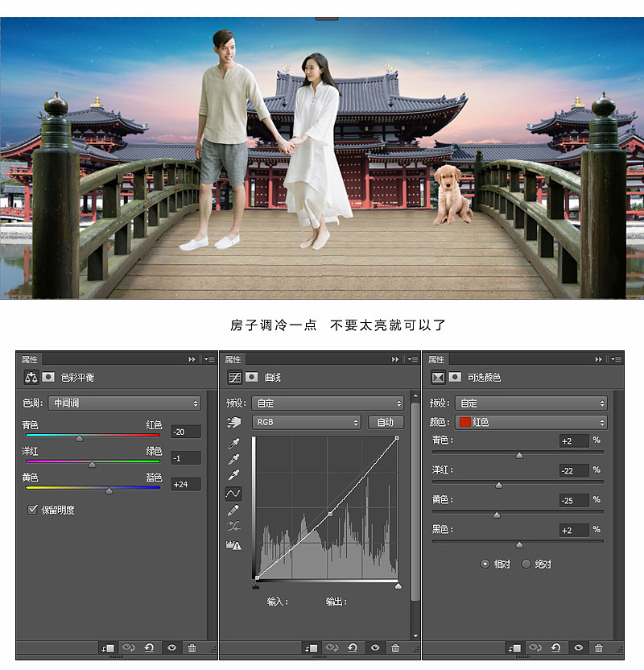Click the 洋红 percentage field showing -22
644x670 pixels.
pos(575,471)
